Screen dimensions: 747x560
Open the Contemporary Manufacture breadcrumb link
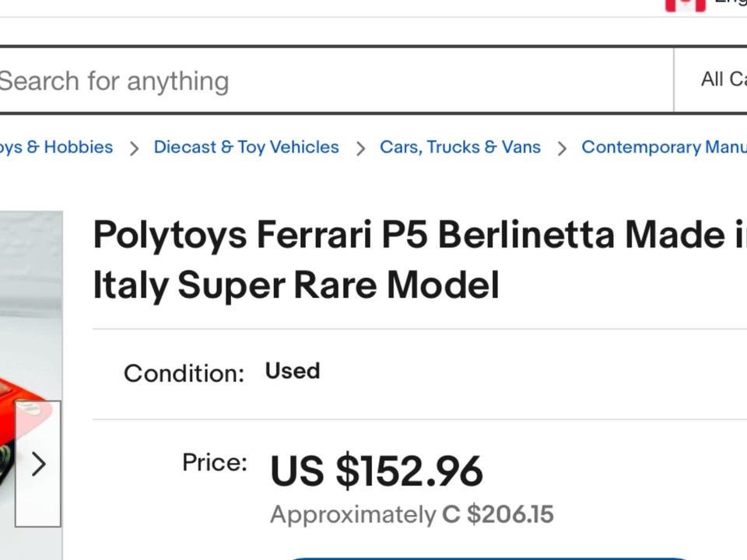(664, 147)
